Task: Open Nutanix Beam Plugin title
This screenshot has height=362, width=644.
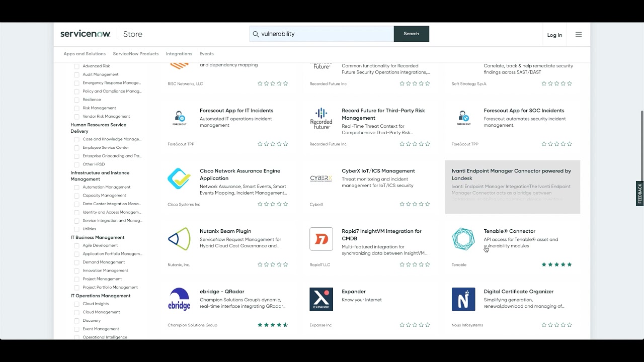Action: click(x=225, y=231)
